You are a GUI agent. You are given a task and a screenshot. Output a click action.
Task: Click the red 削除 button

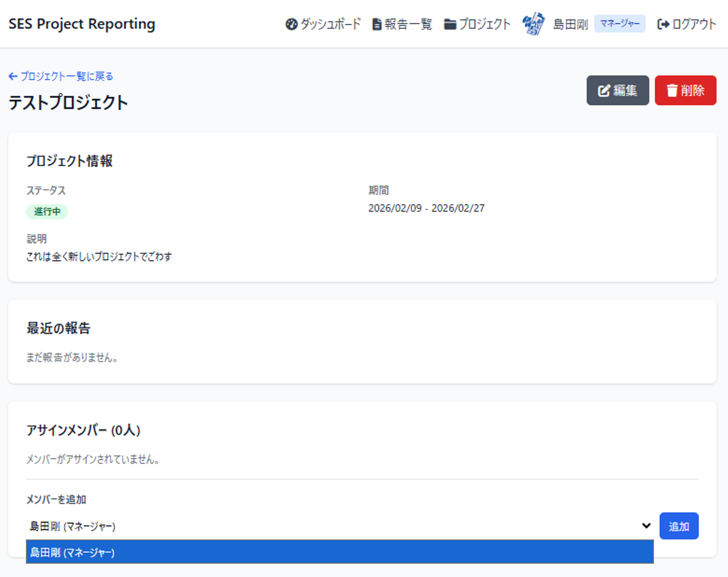[x=686, y=90]
